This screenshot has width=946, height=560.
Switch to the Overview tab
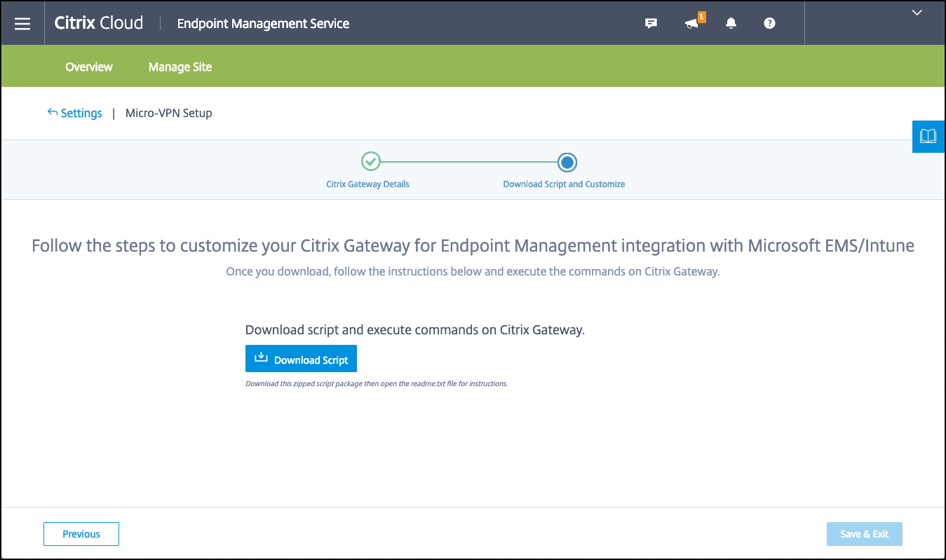tap(89, 67)
